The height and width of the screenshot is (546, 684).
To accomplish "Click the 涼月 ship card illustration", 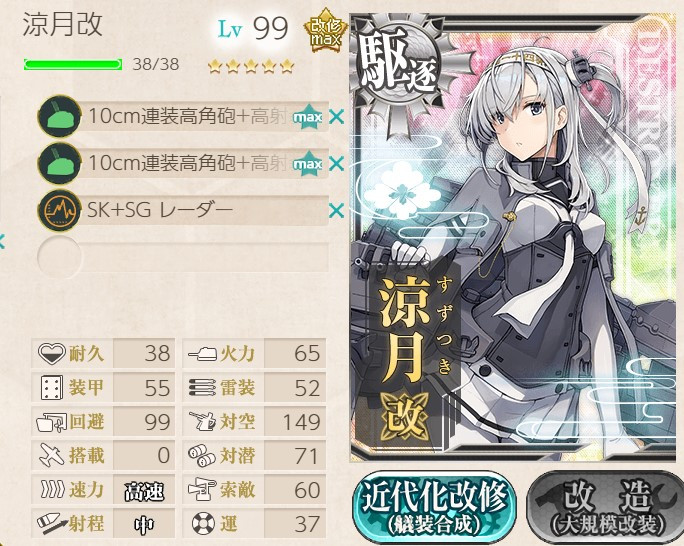I will pos(516,238).
